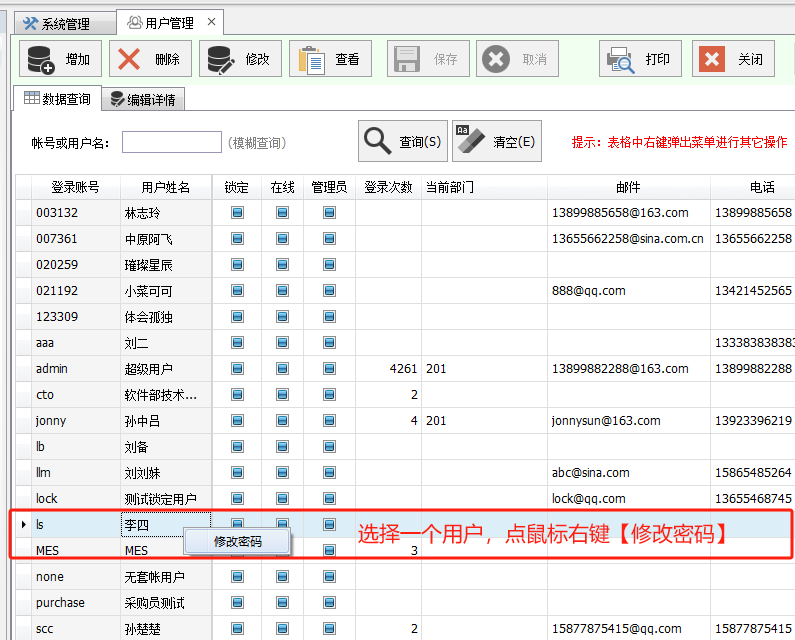Click the 增加 add user button
This screenshot has height=640, width=795.
[x=60, y=59]
